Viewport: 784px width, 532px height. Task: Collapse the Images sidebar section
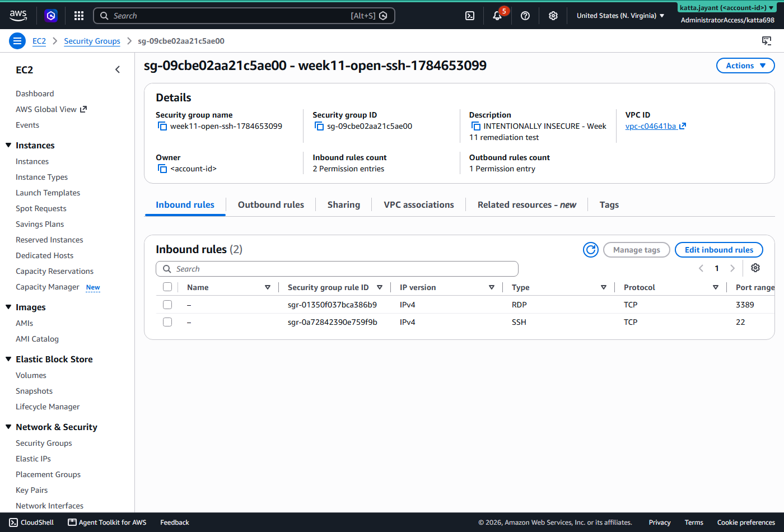8,307
